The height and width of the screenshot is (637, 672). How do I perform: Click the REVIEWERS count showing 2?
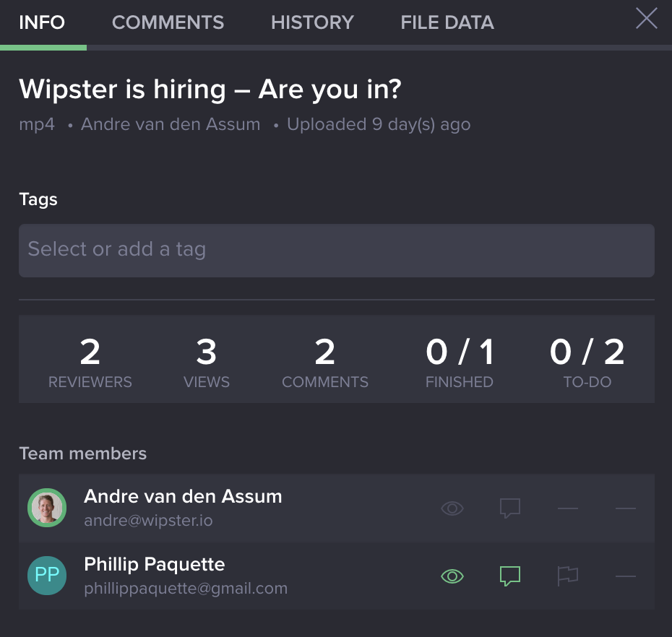[x=90, y=359]
